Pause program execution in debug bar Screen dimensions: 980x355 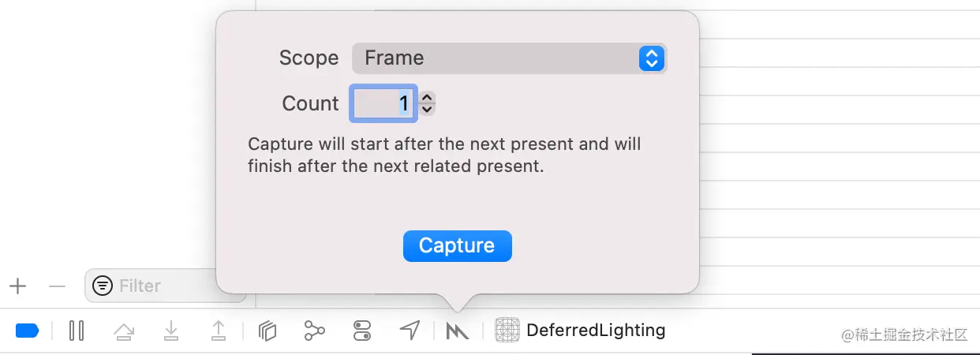click(77, 331)
